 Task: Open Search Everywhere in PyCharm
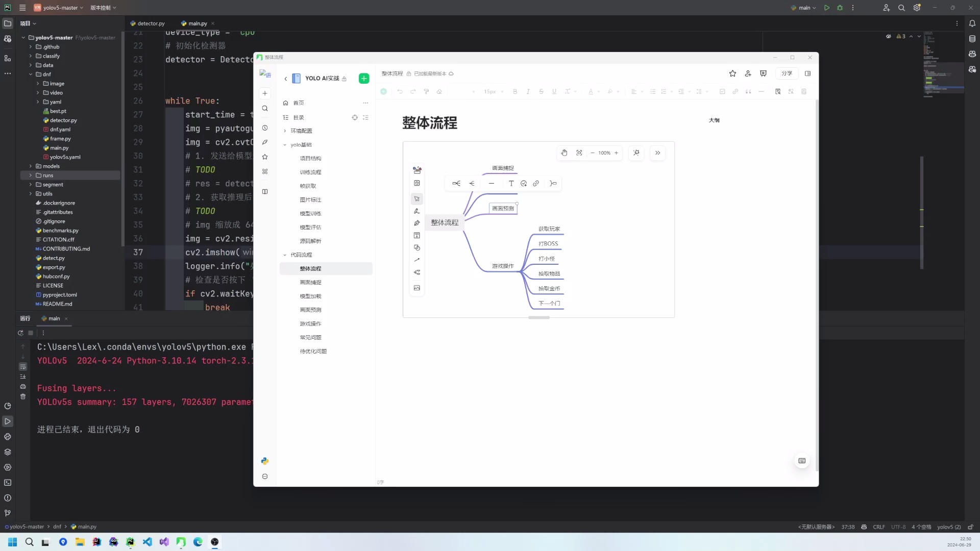click(901, 8)
